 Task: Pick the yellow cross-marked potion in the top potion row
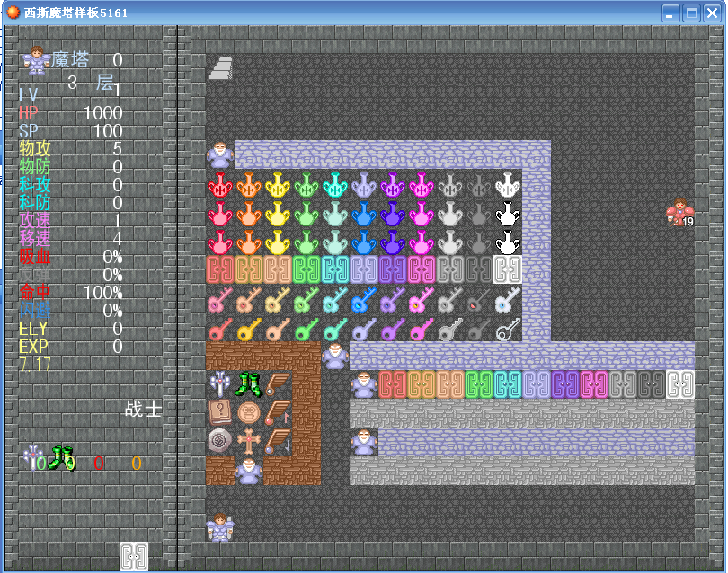[x=278, y=184]
